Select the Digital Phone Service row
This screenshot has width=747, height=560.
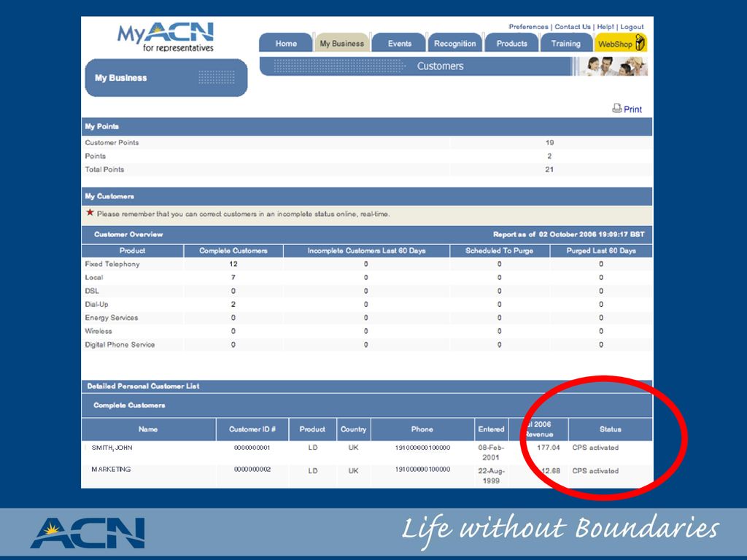tap(367, 344)
